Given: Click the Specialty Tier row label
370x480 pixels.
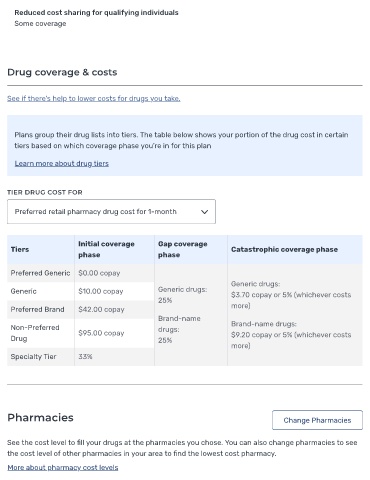Looking at the screenshot, I should (33, 356).
